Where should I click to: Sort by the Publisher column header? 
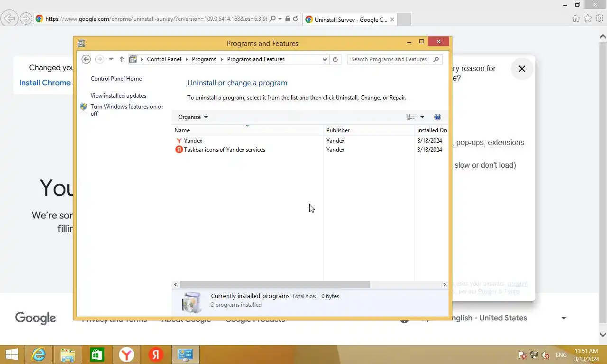click(x=368, y=130)
